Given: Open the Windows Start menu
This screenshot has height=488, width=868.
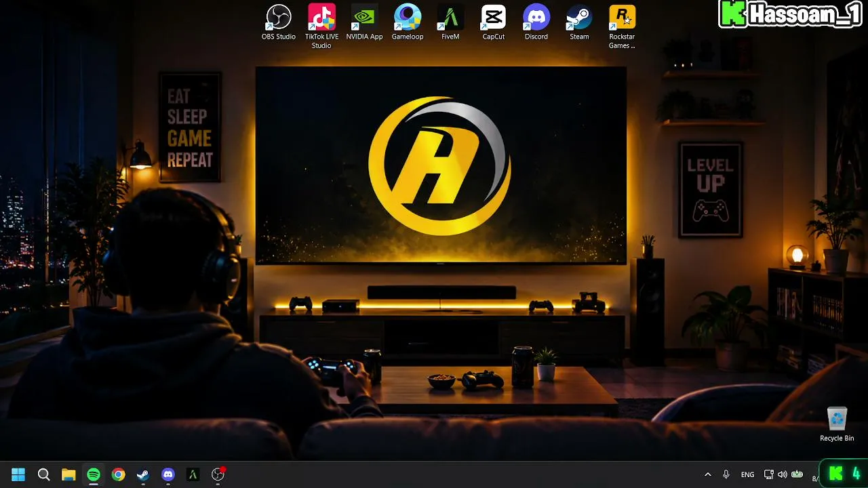Looking at the screenshot, I should 18,474.
